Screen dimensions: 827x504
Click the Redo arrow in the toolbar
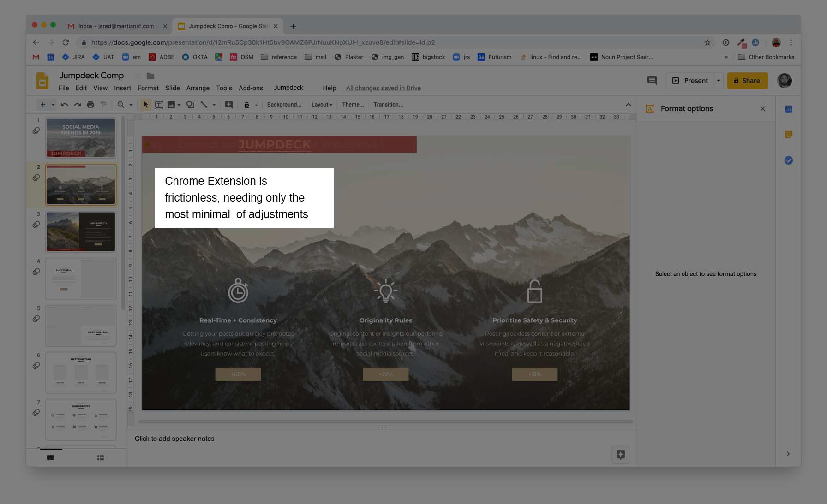(78, 105)
